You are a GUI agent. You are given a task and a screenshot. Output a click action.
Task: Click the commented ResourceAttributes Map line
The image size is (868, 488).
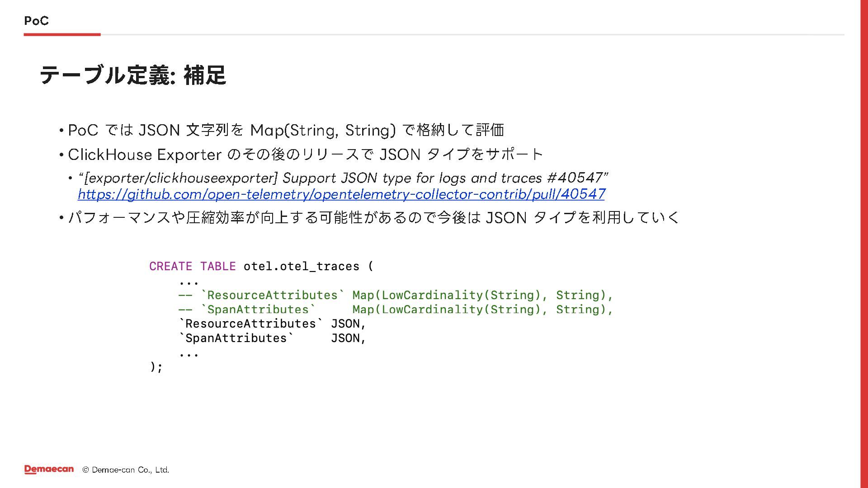(395, 295)
